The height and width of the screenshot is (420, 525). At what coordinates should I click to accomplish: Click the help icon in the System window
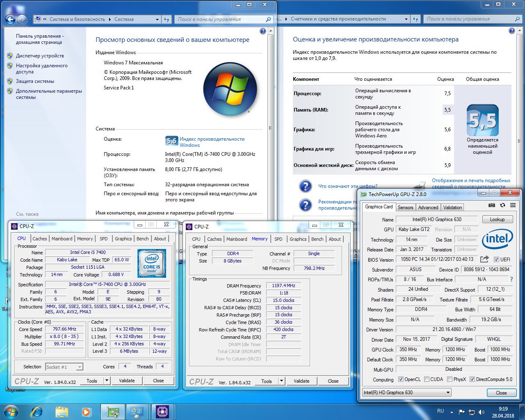(263, 31)
